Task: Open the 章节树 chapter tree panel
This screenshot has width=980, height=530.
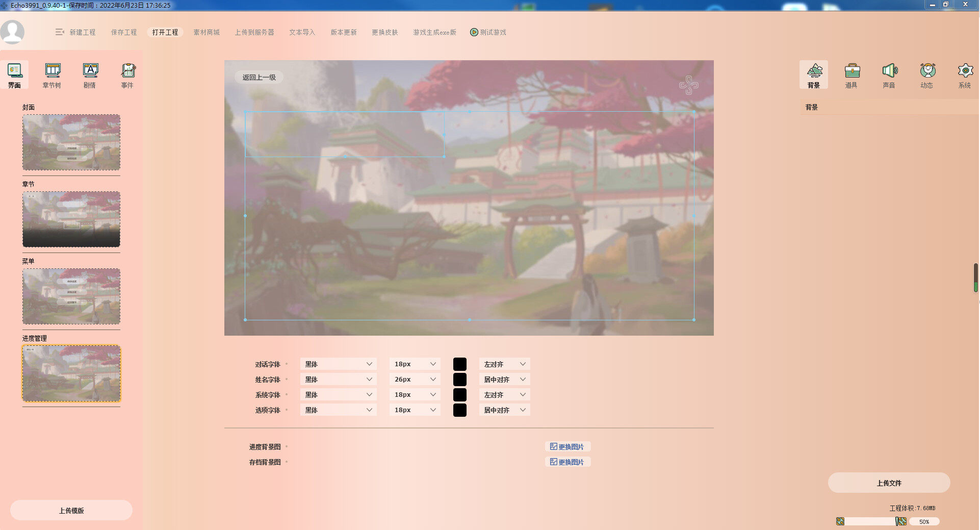Action: pos(52,75)
